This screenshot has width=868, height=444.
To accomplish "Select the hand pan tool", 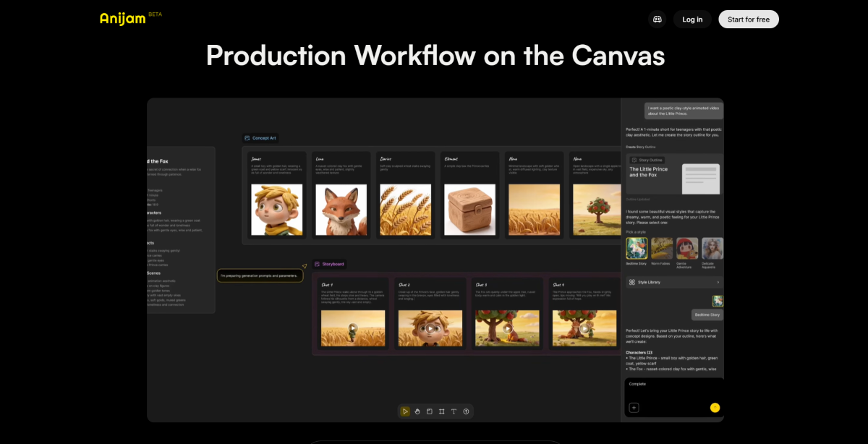I will pyautogui.click(x=417, y=411).
